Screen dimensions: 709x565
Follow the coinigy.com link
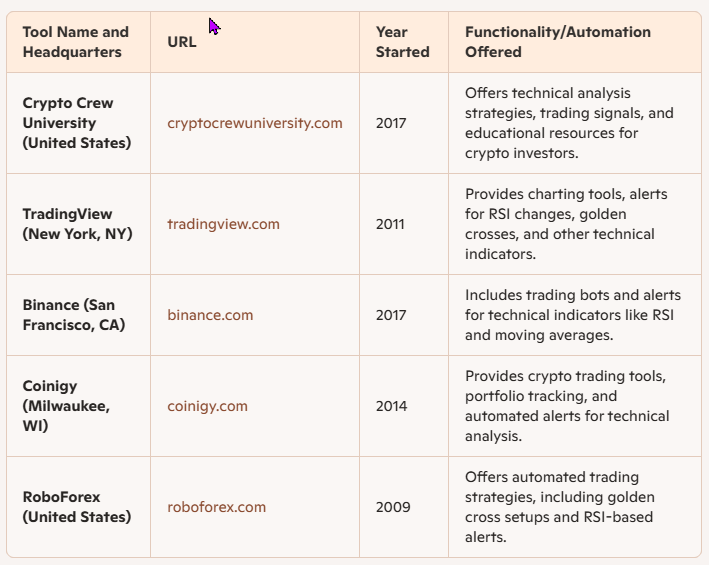pos(208,406)
